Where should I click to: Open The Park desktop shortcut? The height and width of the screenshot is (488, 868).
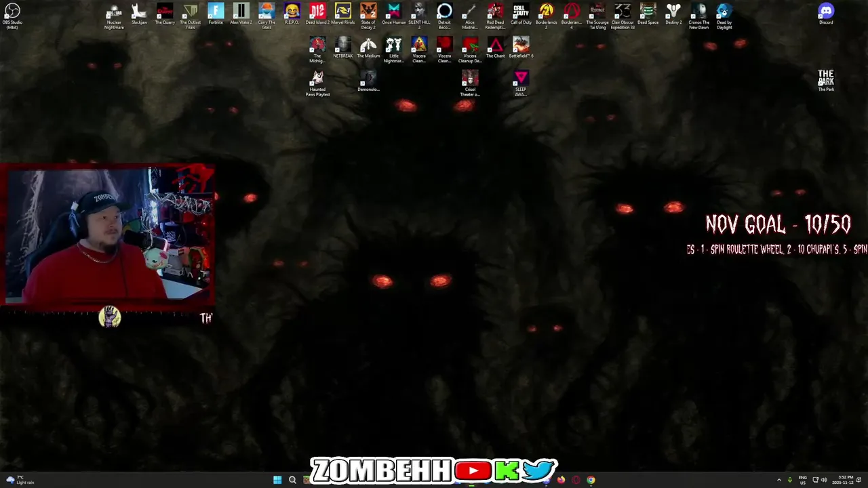pos(826,81)
